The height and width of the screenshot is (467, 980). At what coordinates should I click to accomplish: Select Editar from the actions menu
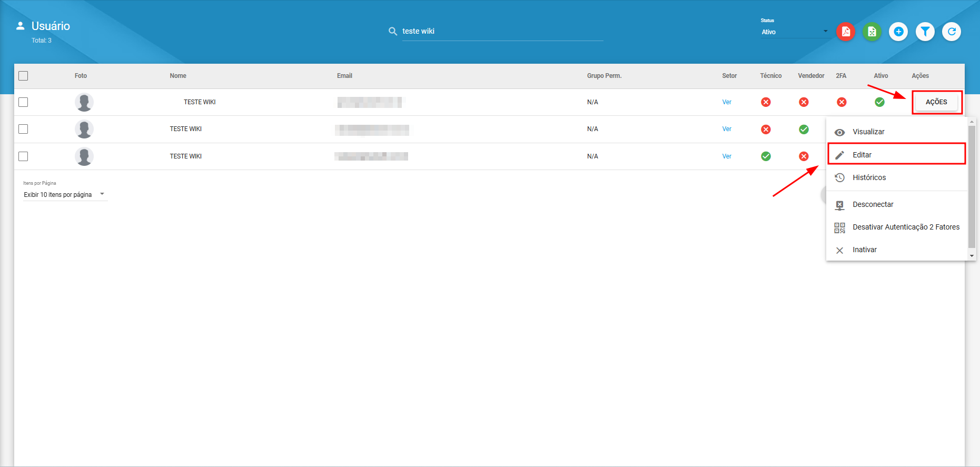pyautogui.click(x=897, y=154)
